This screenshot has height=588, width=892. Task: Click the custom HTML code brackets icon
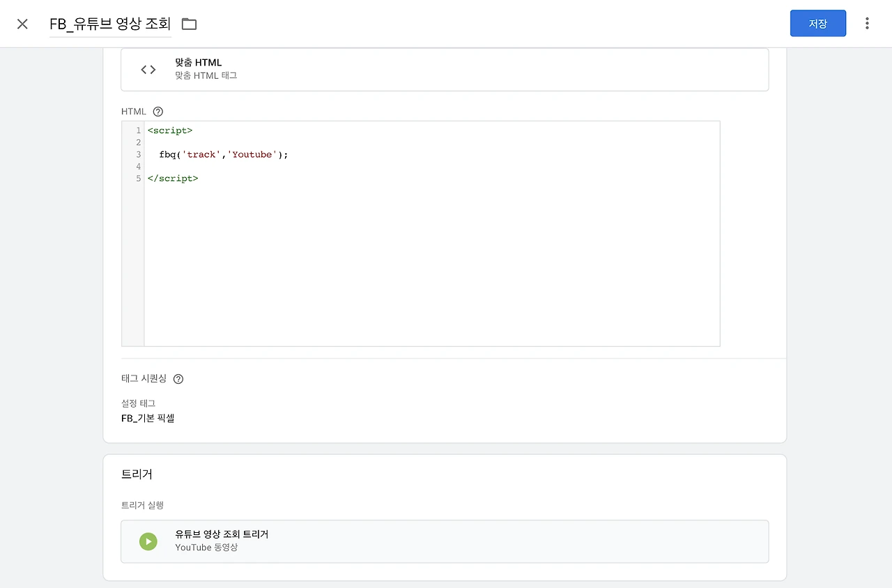coord(148,69)
